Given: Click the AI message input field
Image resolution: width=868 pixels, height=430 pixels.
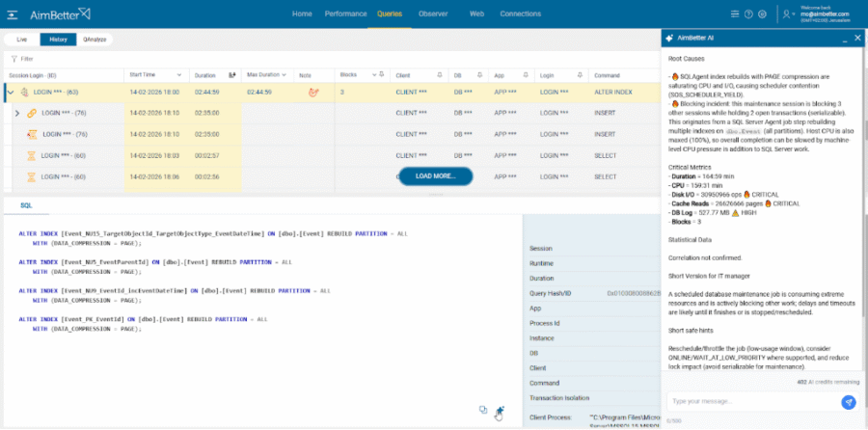Looking at the screenshot, I should tap(747, 402).
